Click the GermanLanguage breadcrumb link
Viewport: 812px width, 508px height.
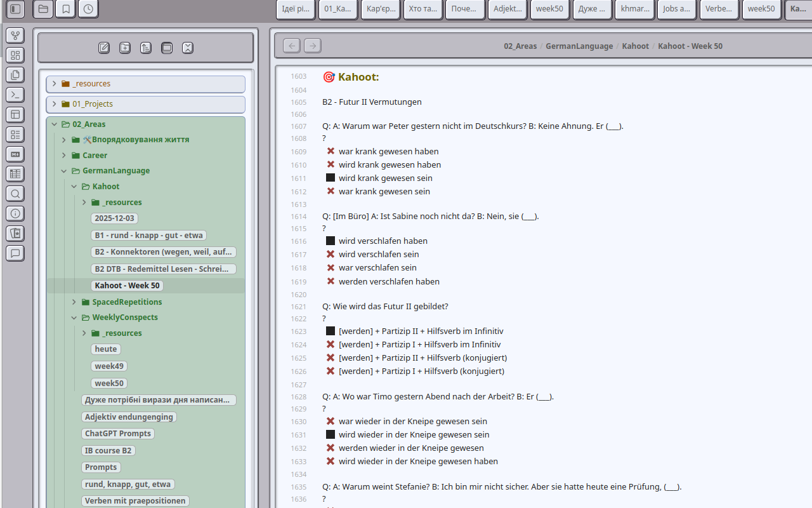pos(579,46)
